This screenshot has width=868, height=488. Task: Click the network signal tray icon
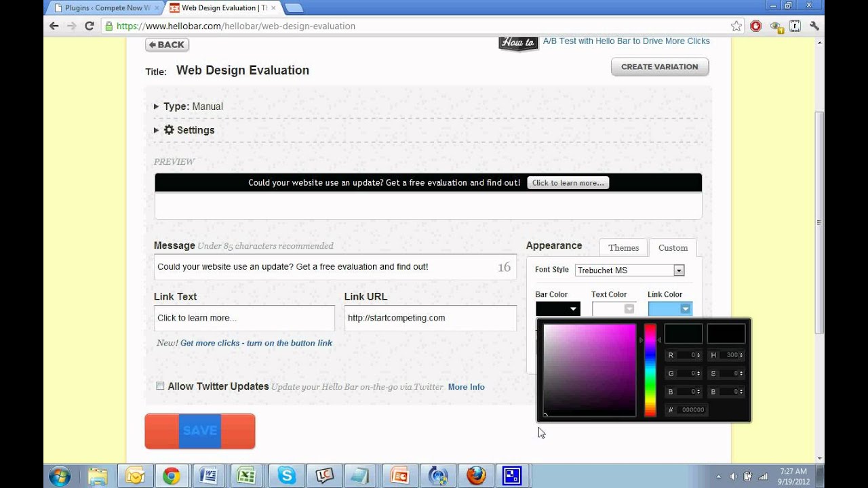[763, 476]
